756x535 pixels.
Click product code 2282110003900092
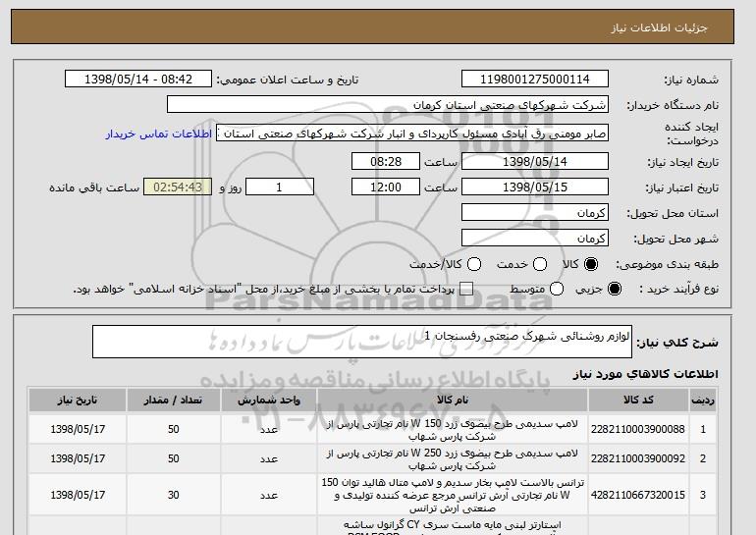(x=638, y=458)
